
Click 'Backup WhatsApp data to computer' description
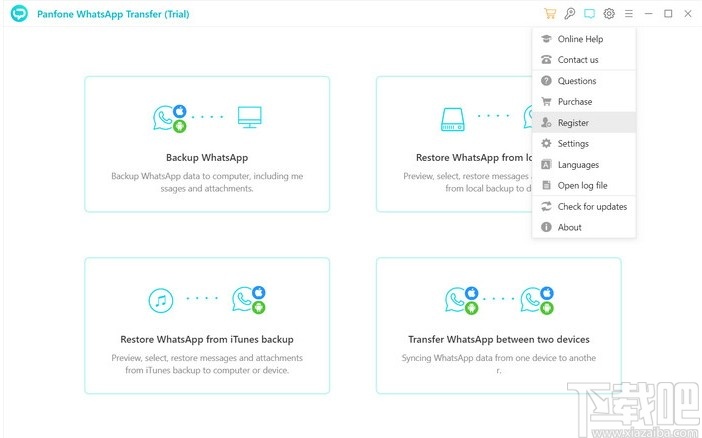[x=207, y=182]
